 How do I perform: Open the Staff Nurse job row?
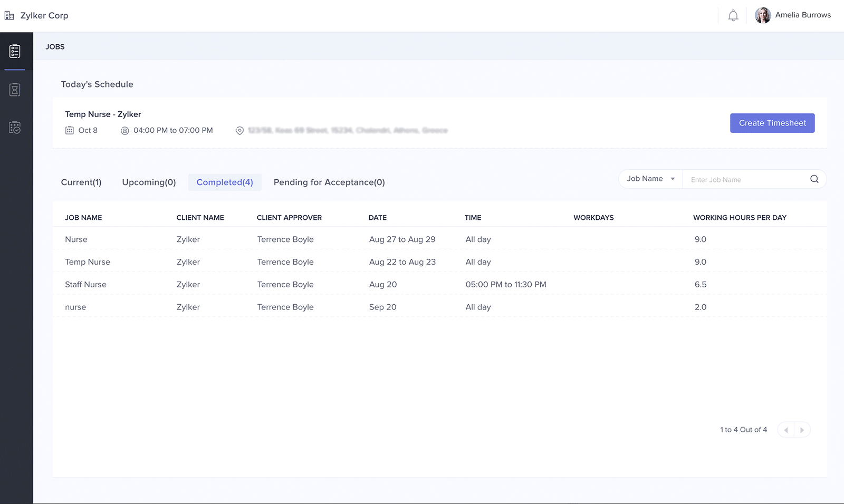click(85, 285)
